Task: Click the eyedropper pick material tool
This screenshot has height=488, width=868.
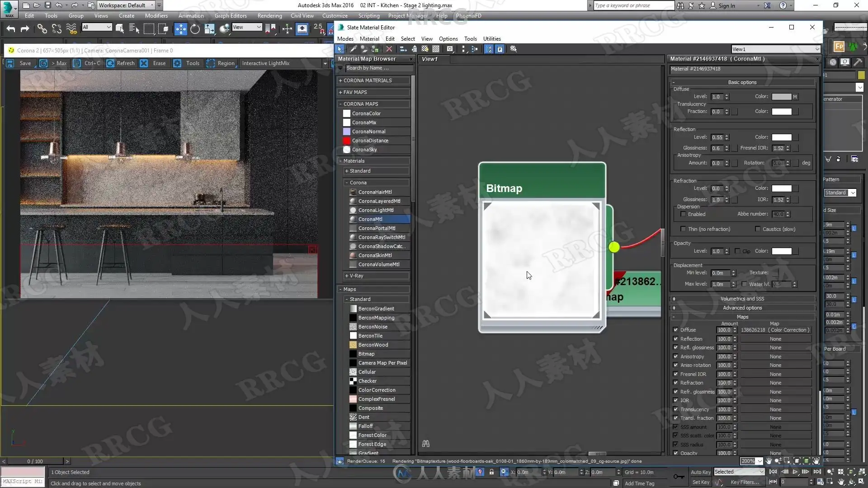Action: [353, 49]
